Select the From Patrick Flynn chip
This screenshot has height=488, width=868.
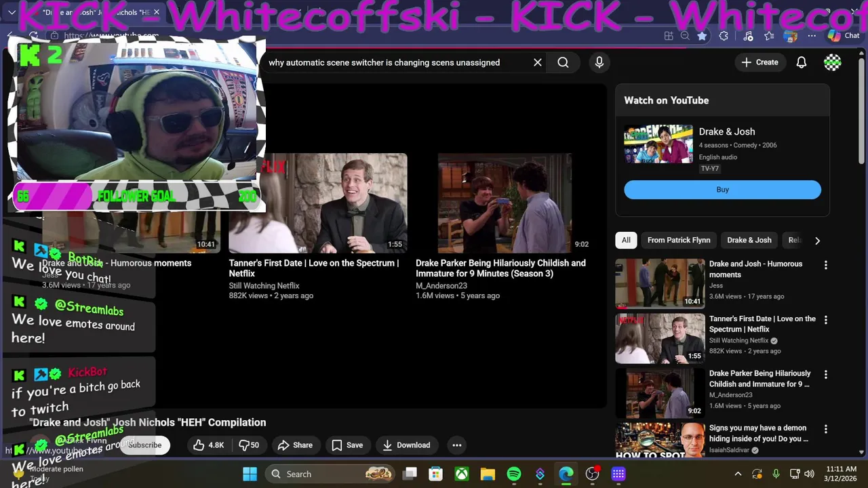(x=679, y=240)
